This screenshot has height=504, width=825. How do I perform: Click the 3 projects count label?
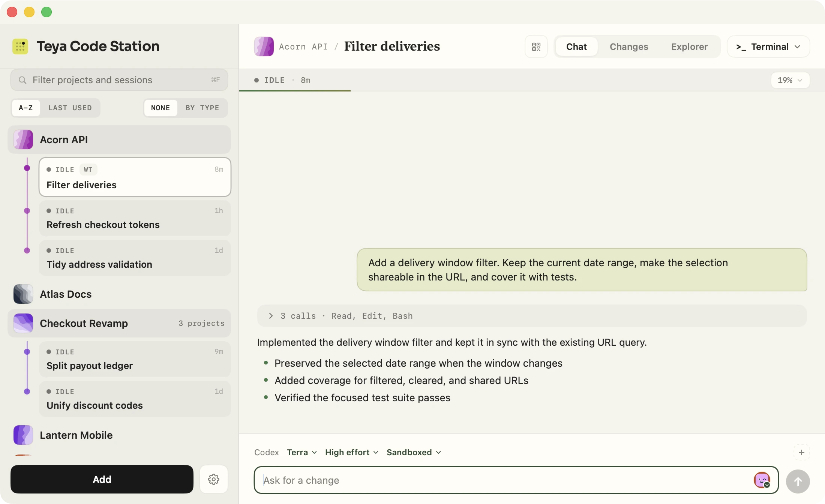coord(201,323)
